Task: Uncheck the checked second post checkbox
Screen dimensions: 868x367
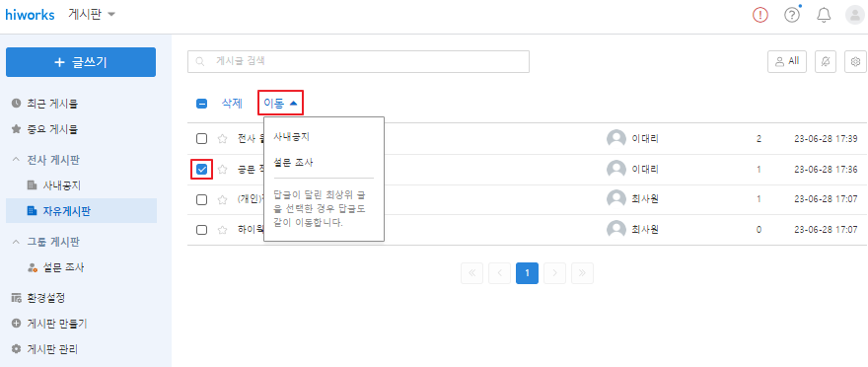Action: 202,170
